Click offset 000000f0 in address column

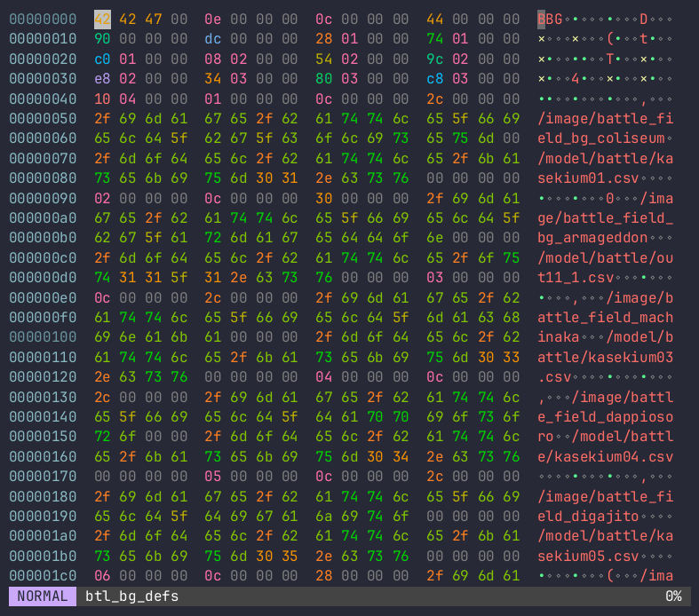pos(43,317)
